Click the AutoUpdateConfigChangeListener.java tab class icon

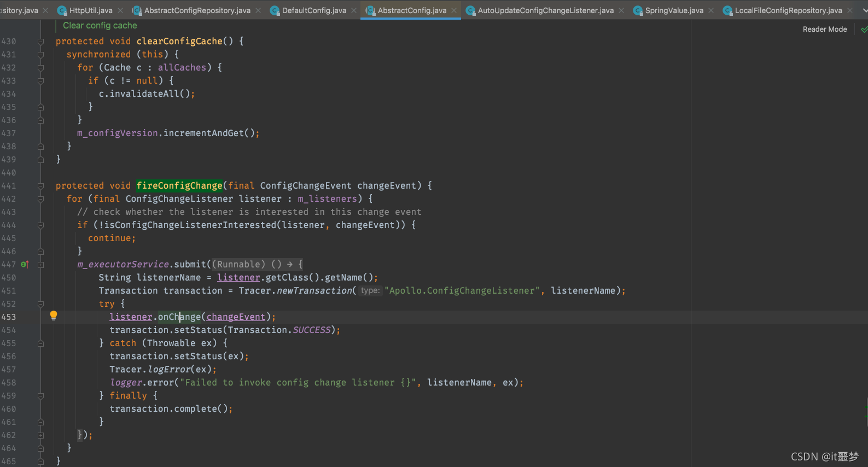(470, 10)
